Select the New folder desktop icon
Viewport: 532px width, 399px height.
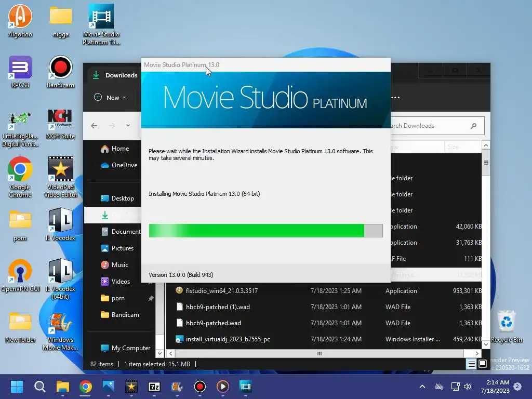coord(20,327)
